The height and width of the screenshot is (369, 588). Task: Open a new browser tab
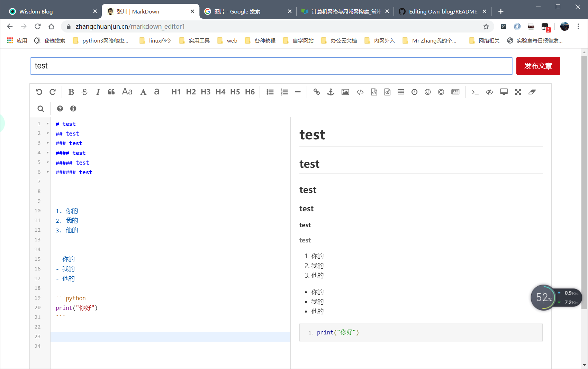point(501,11)
